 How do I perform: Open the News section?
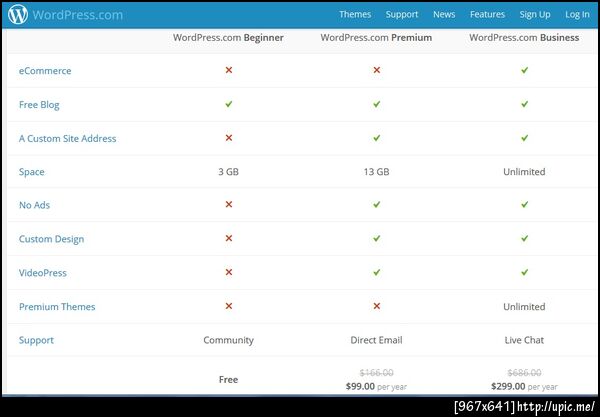(x=444, y=15)
